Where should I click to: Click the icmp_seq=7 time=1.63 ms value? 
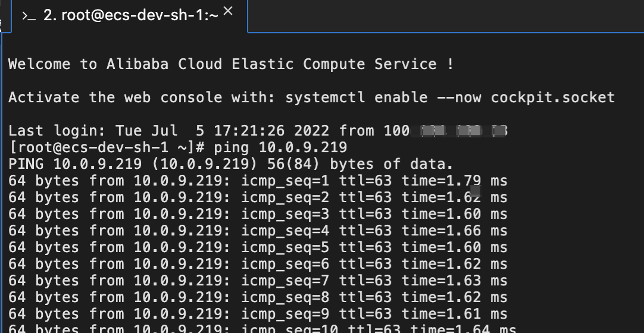coord(454,281)
